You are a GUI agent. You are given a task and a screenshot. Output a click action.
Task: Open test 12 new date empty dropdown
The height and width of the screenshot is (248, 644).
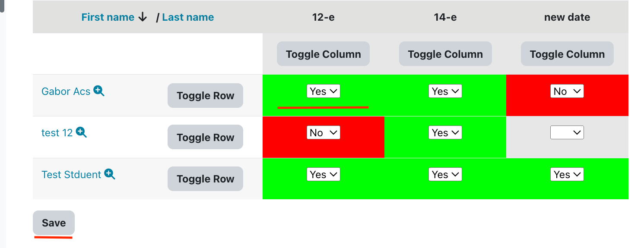point(567,132)
